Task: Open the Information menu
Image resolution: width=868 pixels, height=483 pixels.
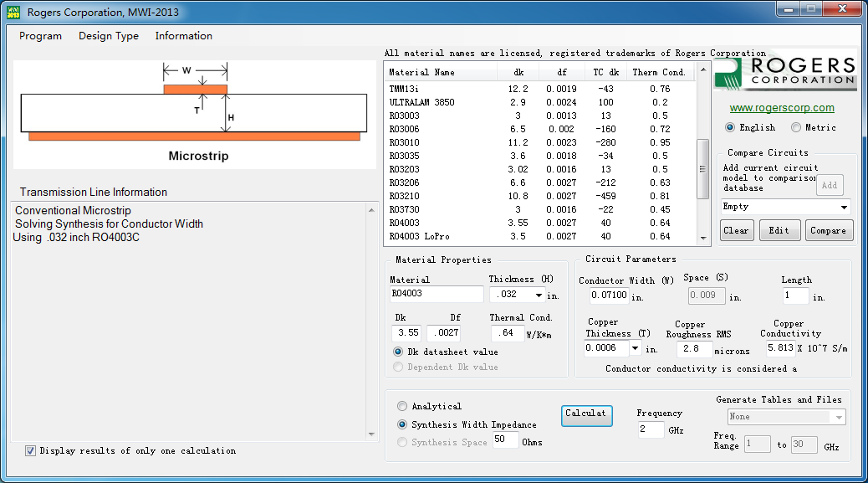Action: (x=184, y=36)
